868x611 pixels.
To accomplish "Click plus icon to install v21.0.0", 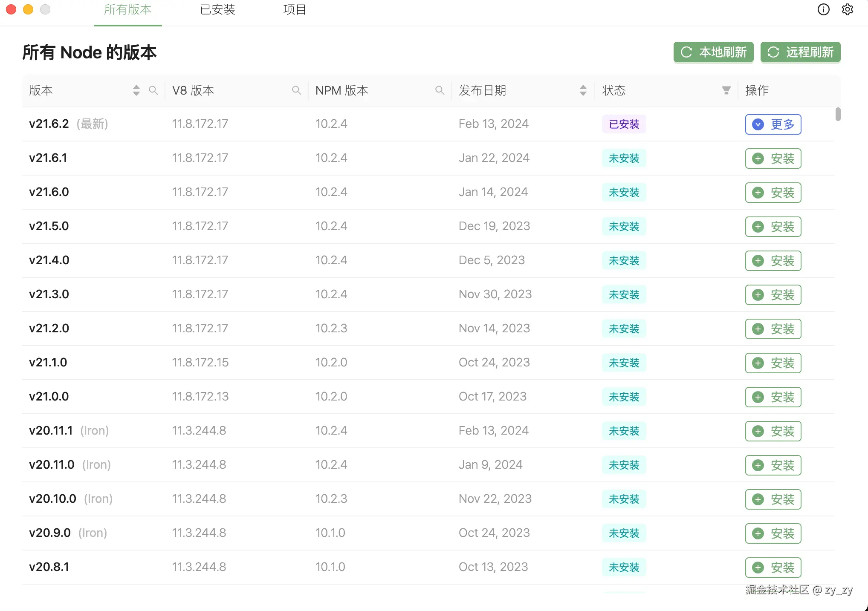I will click(758, 397).
